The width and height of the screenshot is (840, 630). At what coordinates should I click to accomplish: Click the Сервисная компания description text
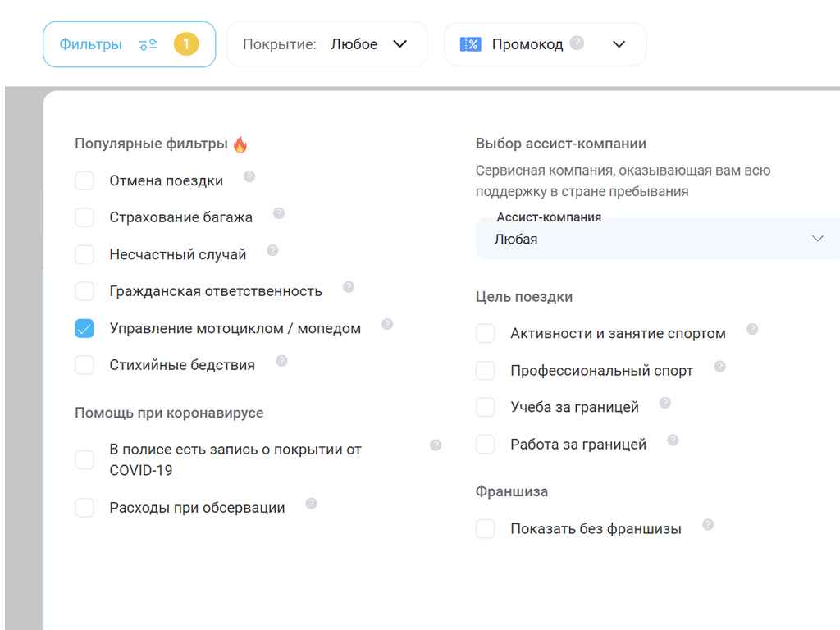[x=623, y=181]
